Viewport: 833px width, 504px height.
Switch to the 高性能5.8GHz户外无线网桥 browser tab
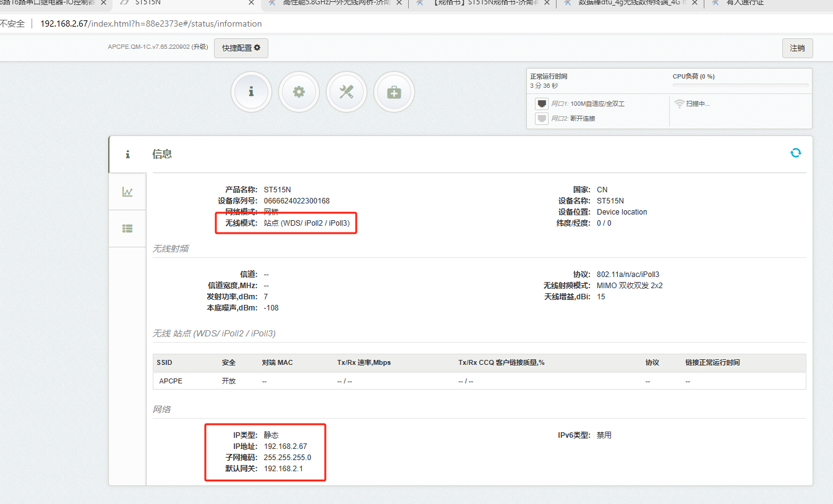point(334,2)
